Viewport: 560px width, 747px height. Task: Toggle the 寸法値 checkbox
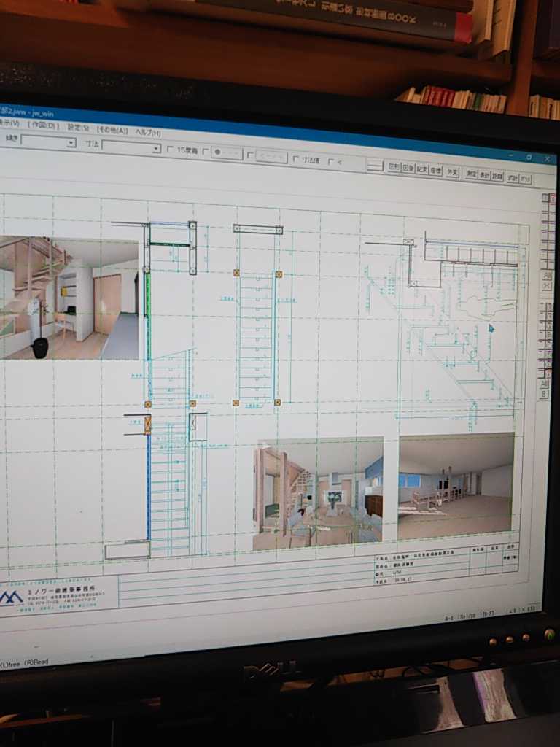pos(297,159)
